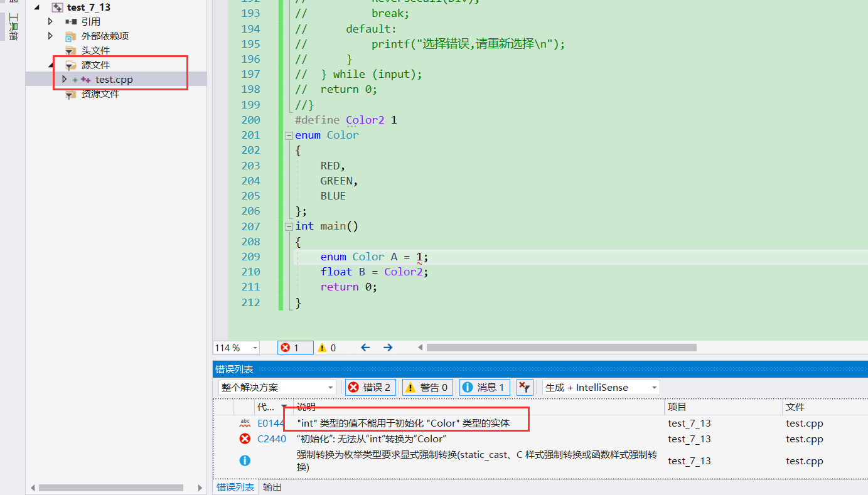Click the navigate backward arrow
This screenshot has width=868, height=495.
365,348
